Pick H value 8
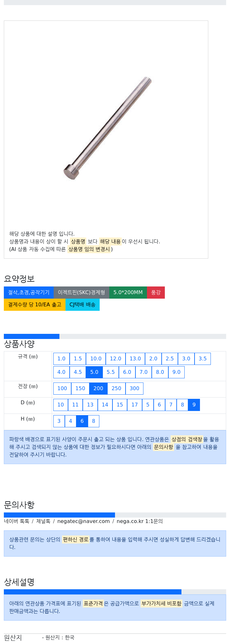The image size is (230, 644). pyautogui.click(x=94, y=421)
